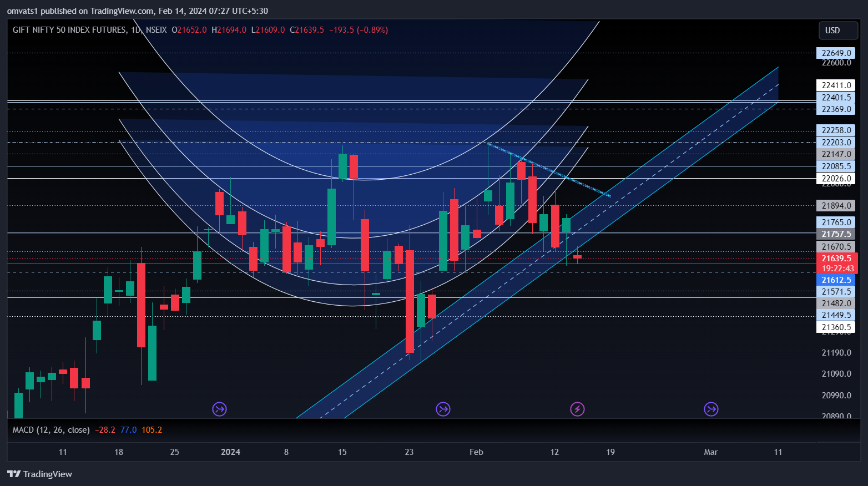Click the change value −193.5 (−0.89%)
This screenshot has width=868, height=486.
coord(359,30)
